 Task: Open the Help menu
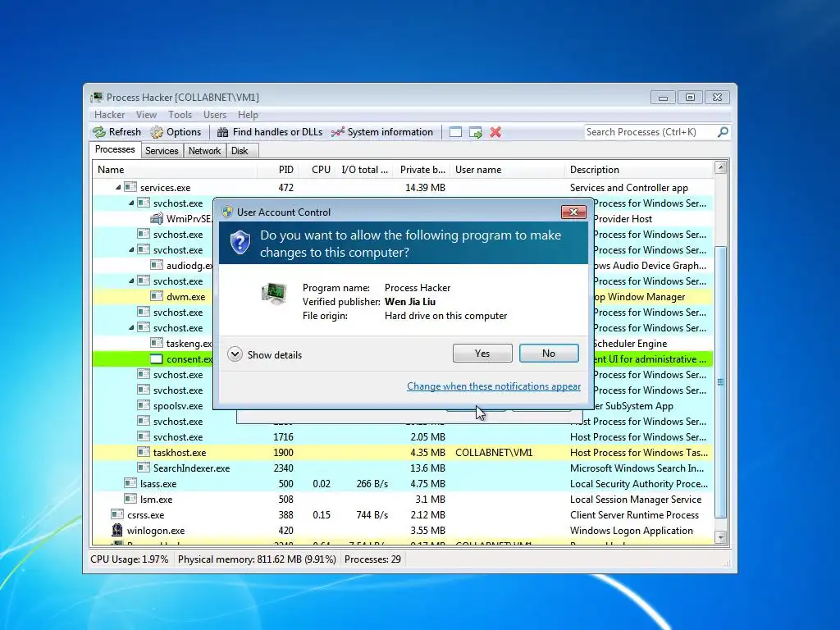pyautogui.click(x=248, y=115)
